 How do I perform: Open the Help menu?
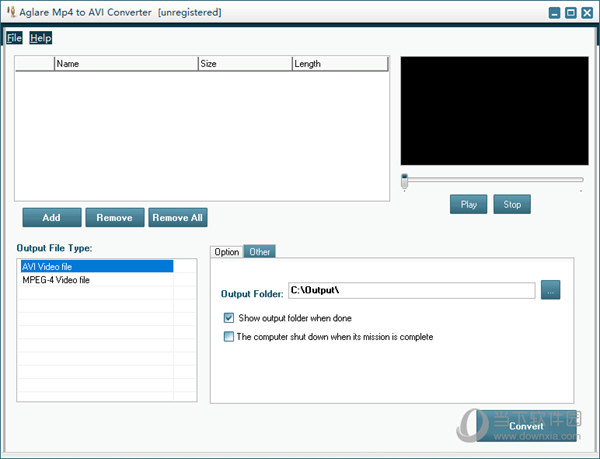pos(41,38)
